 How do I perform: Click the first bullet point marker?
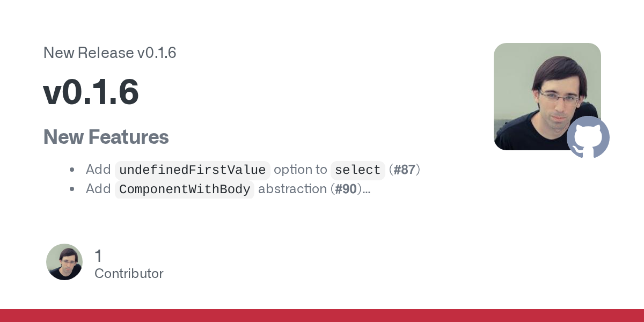[x=72, y=170]
